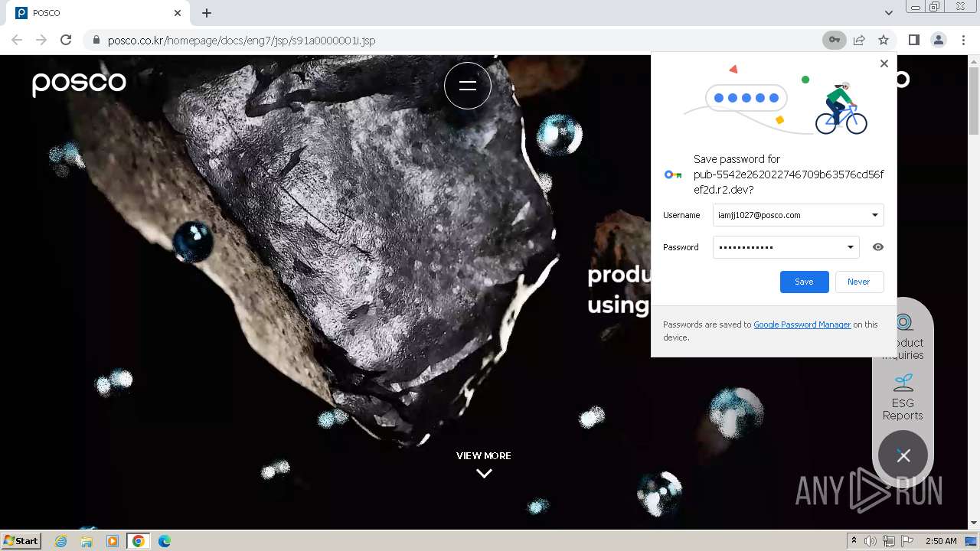The height and width of the screenshot is (551, 980).
Task: Open a new browser tab
Action: [207, 13]
